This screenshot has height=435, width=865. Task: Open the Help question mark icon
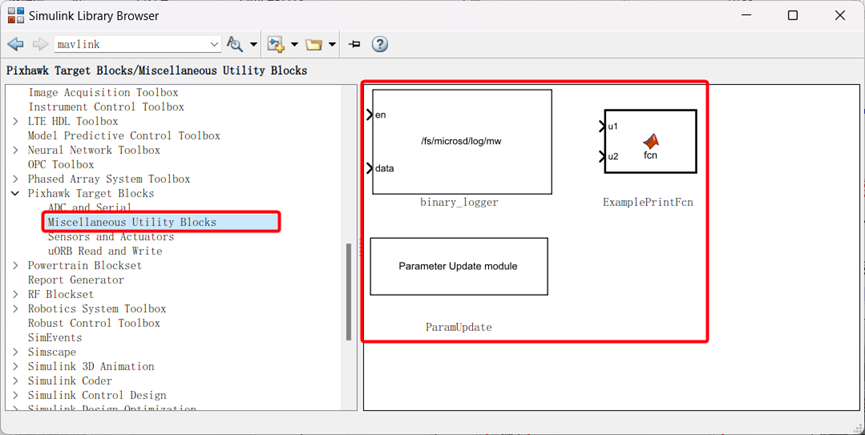(380, 44)
